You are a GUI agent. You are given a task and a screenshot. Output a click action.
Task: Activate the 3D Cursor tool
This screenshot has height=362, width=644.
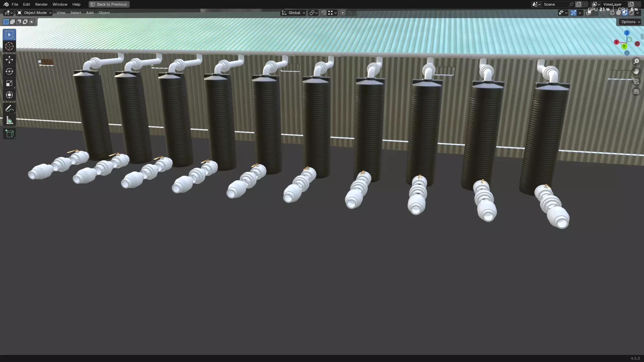point(9,46)
